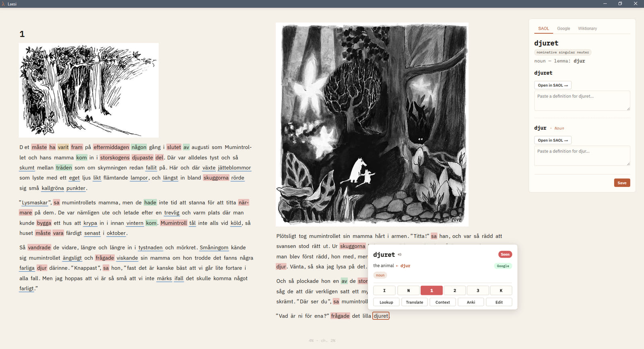Click the Lookup button in popup
The width and height of the screenshot is (644, 349).
386,302
